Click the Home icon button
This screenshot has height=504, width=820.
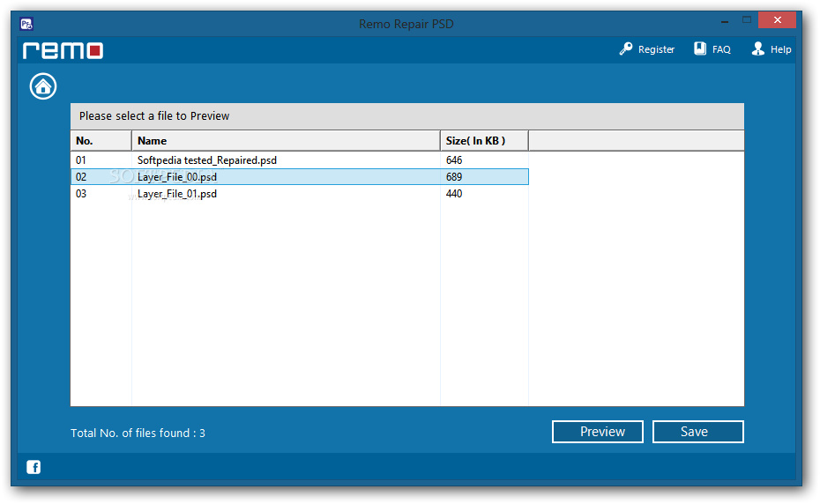pos(43,86)
